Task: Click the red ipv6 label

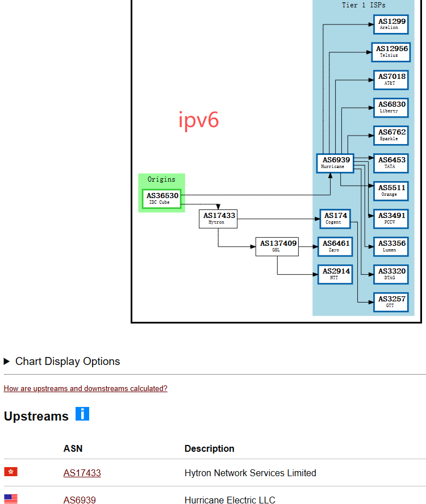Action: click(199, 120)
